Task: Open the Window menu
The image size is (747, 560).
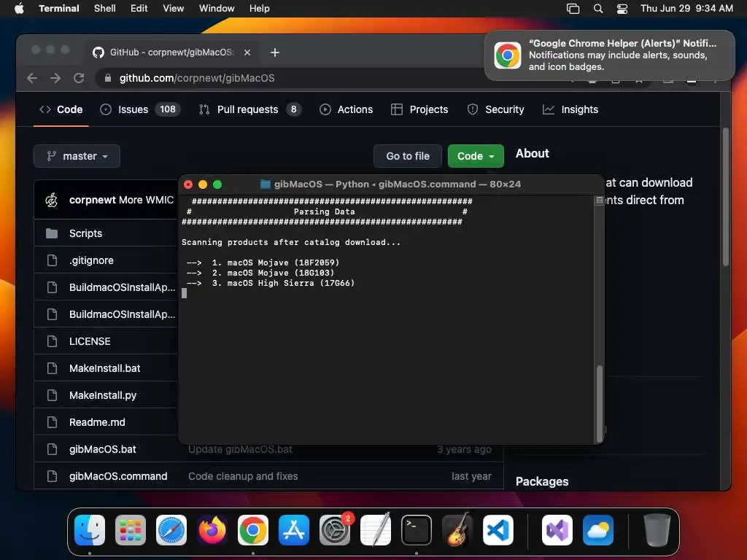Action: tap(217, 8)
